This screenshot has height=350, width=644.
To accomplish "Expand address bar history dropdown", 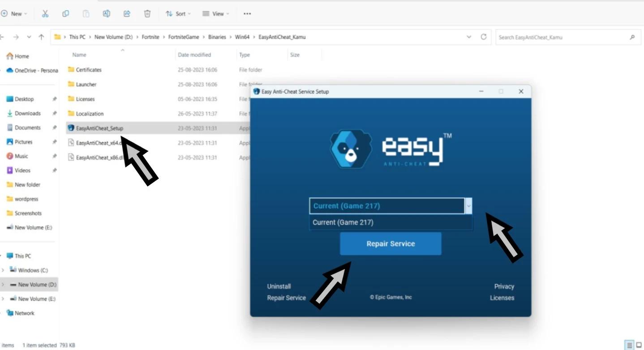I will (x=469, y=37).
